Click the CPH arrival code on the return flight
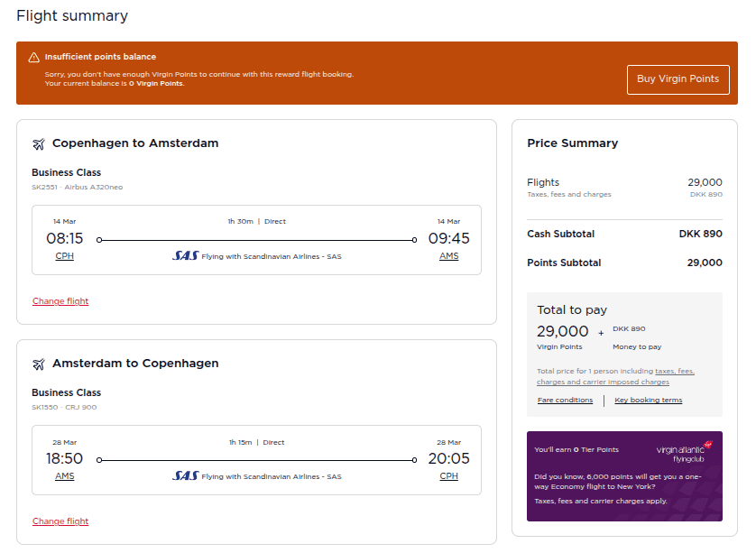This screenshot has width=756, height=553. tap(448, 475)
